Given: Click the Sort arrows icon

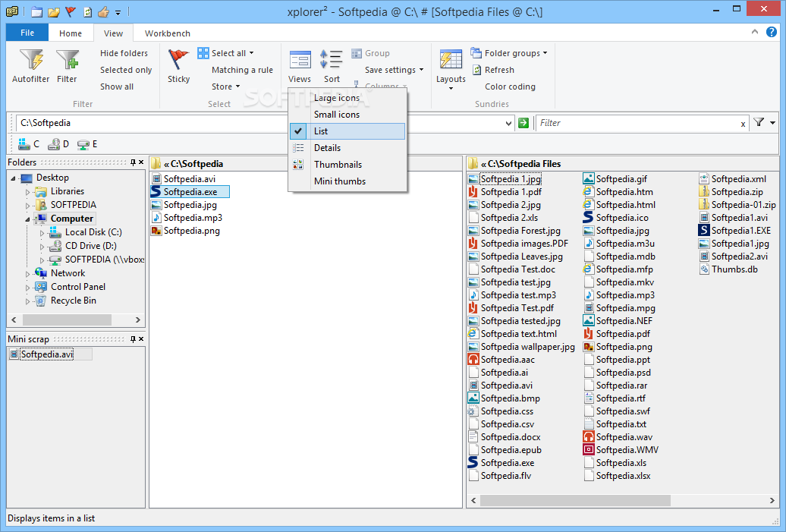Looking at the screenshot, I should click(x=332, y=60).
